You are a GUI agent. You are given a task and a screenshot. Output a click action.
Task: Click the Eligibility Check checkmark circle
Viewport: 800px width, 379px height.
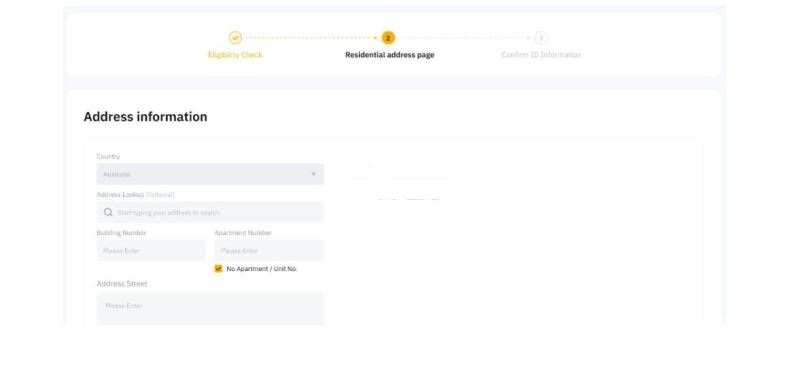tap(235, 38)
